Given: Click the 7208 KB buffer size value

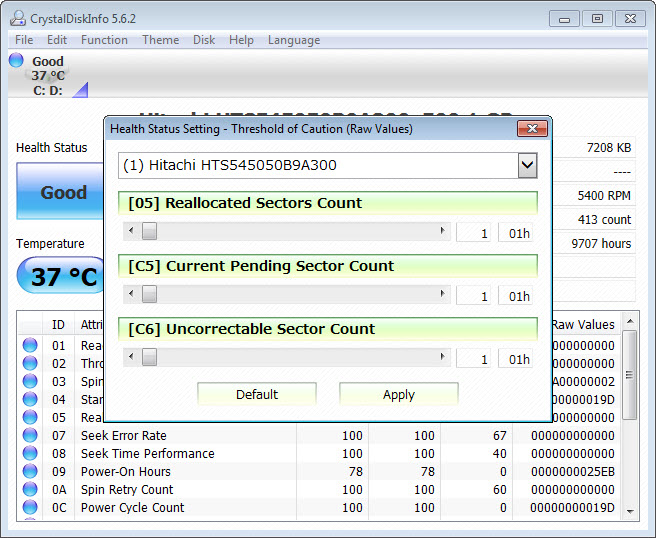Looking at the screenshot, I should point(609,147).
